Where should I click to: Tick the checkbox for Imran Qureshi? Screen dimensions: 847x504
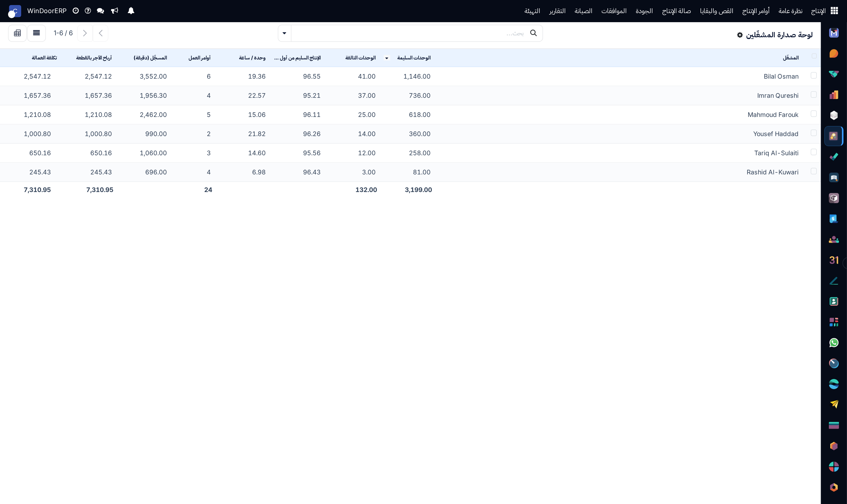(x=813, y=94)
